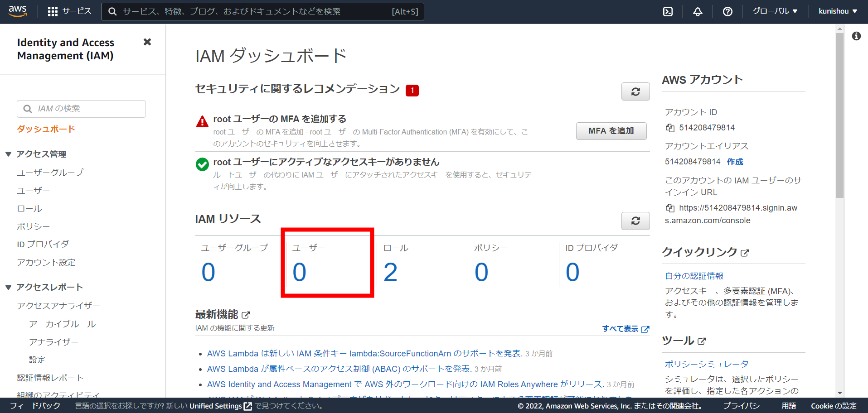The height and width of the screenshot is (413, 868).
Task: Click the AWS logo to go home
Action: click(18, 11)
